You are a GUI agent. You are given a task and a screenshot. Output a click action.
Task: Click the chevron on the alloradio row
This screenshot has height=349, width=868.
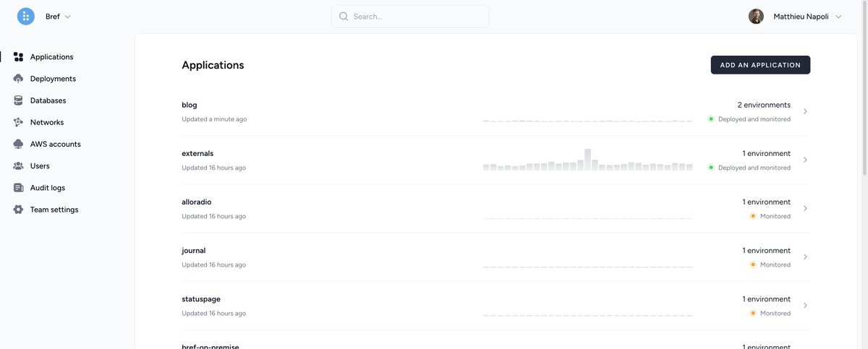point(806,208)
